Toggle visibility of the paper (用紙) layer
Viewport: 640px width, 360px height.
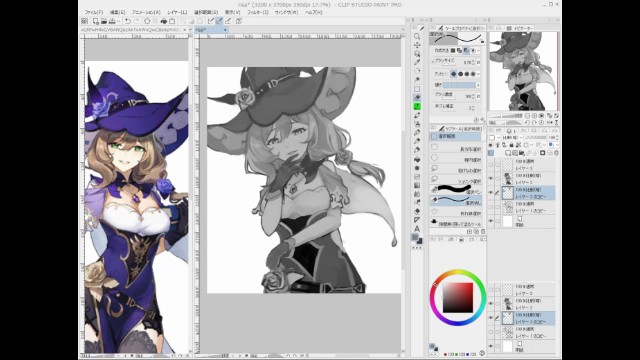tap(491, 221)
